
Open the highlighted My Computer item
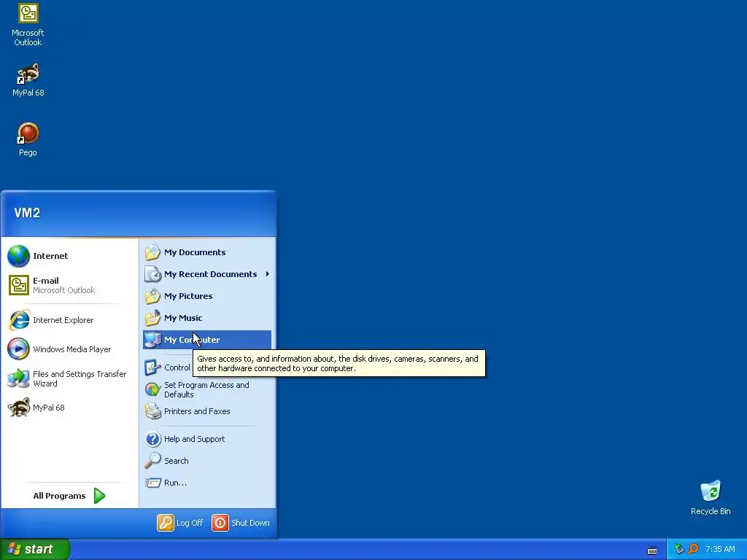206,340
